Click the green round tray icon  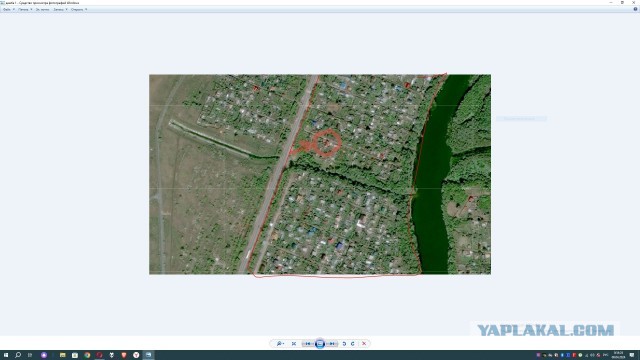coord(580,355)
